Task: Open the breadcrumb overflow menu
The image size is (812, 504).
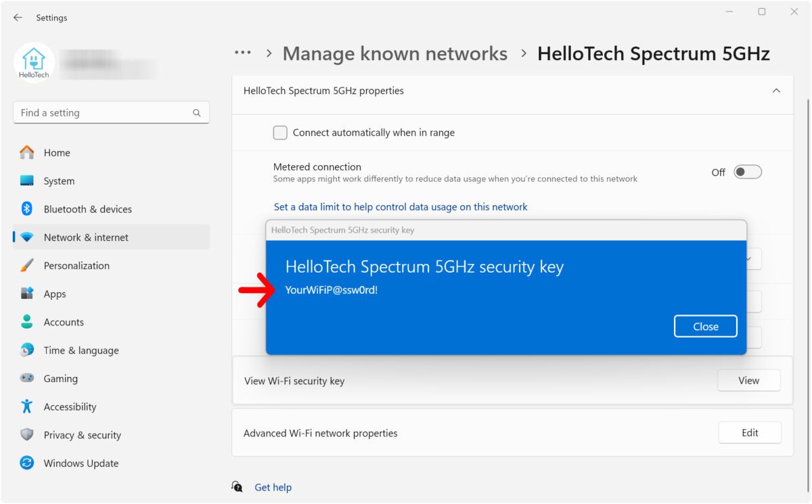Action: tap(242, 53)
